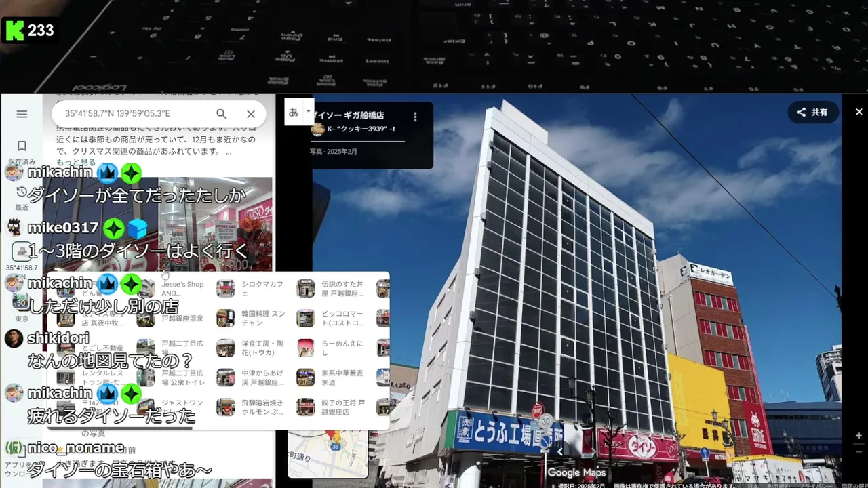This screenshot has width=868, height=488.
Task: Open the mini map thumbnail
Action: (x=328, y=453)
